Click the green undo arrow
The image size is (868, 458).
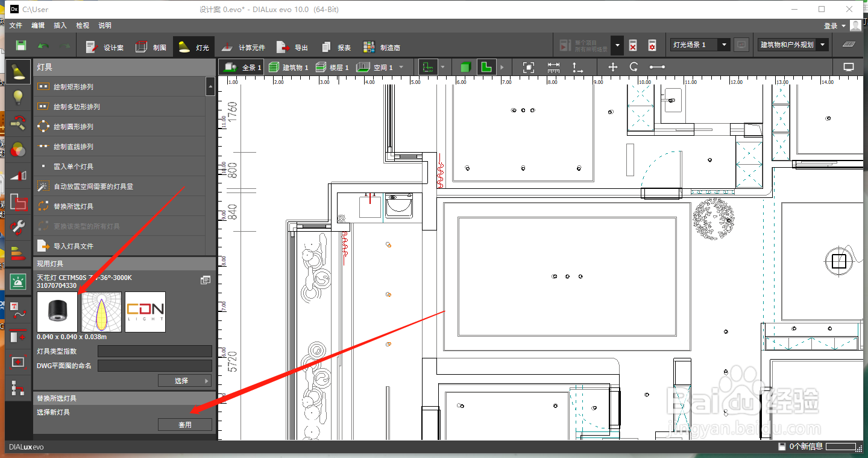tap(44, 46)
